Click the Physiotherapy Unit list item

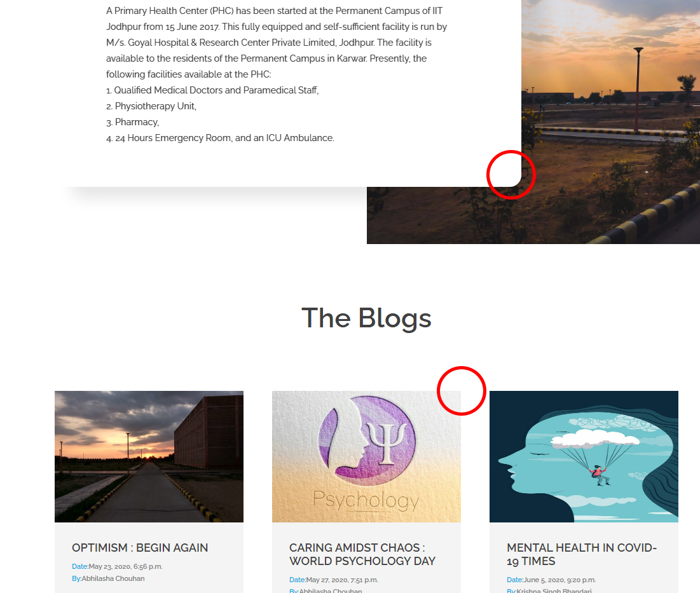click(151, 106)
